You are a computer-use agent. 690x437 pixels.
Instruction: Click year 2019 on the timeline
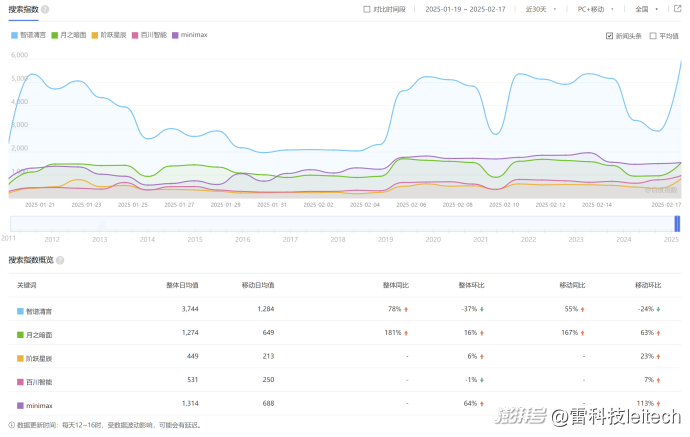(x=385, y=239)
